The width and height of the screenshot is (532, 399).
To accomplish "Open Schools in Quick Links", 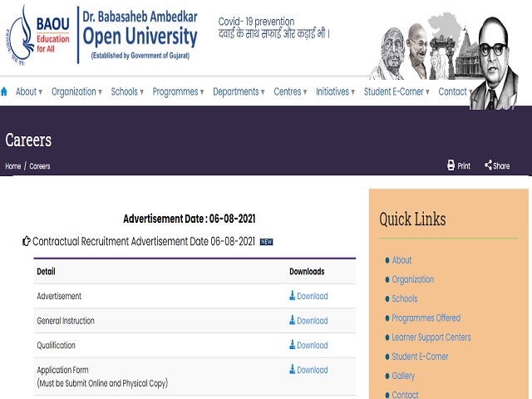I will (405, 298).
